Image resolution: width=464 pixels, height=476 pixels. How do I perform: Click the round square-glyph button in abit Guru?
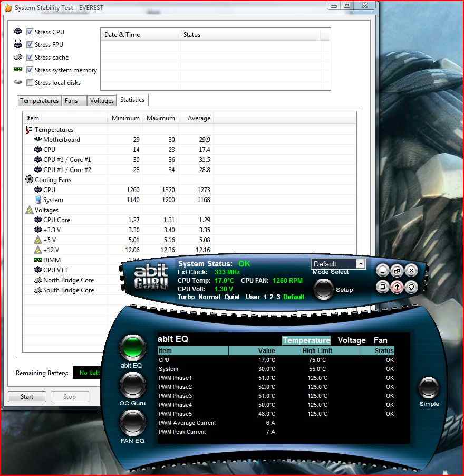(383, 287)
